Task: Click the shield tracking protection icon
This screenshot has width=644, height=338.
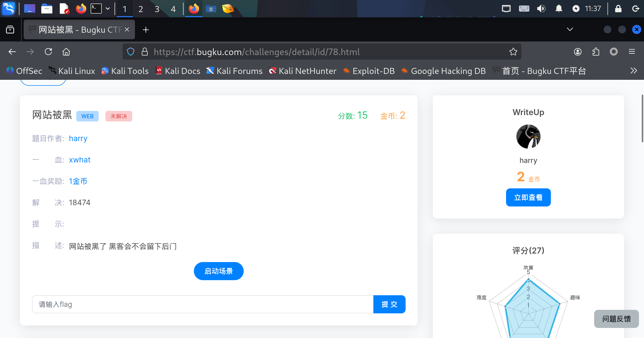Action: (x=131, y=52)
